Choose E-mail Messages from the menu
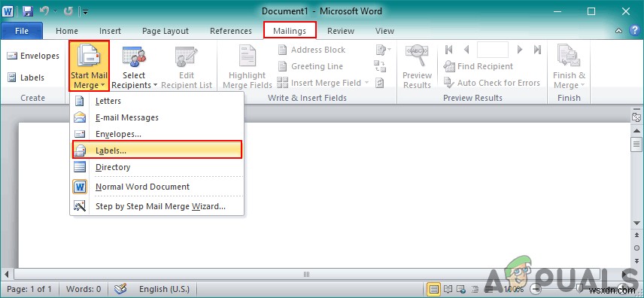Image resolution: width=644 pixels, height=298 pixels. click(x=157, y=117)
